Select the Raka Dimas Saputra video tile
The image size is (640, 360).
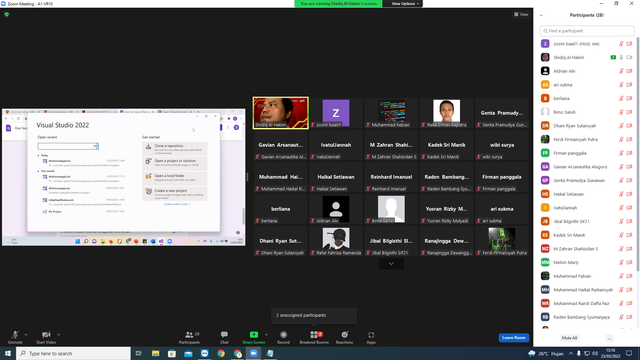(x=447, y=113)
